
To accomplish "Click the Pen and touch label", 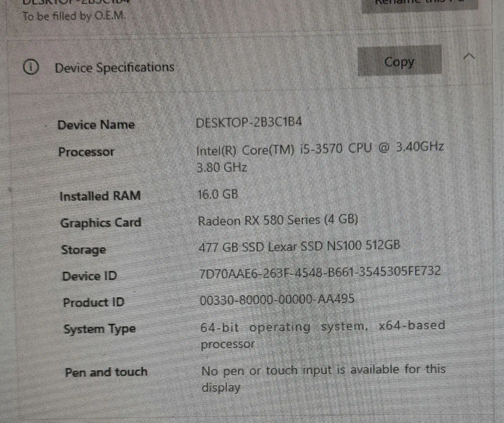I will click(106, 372).
